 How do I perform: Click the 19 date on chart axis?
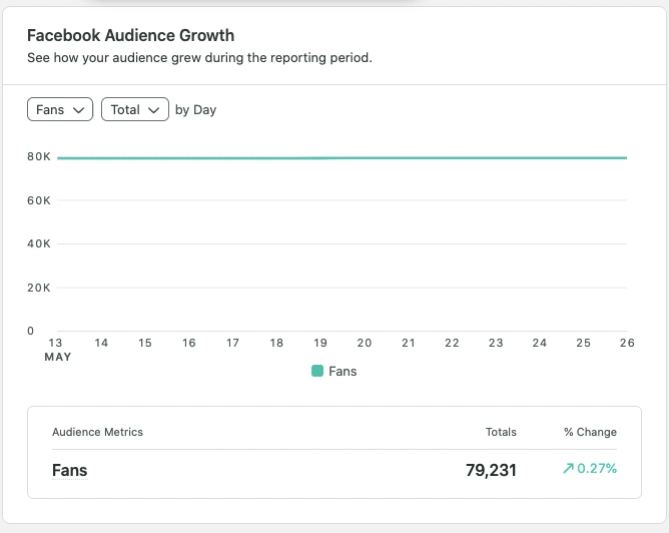coord(320,343)
